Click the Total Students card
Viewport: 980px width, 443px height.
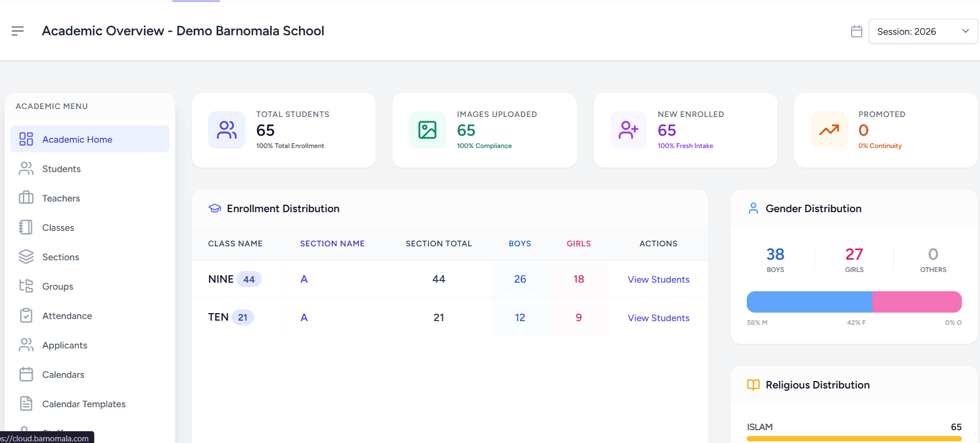coord(284,130)
